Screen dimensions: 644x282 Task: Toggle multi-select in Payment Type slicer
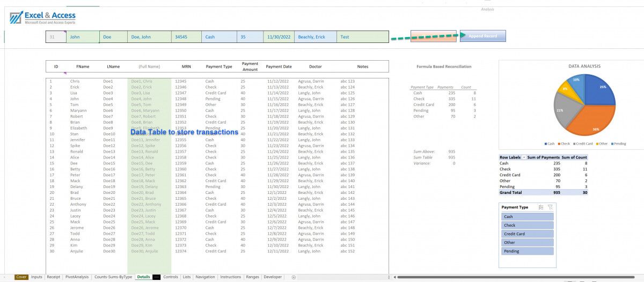pos(541,207)
